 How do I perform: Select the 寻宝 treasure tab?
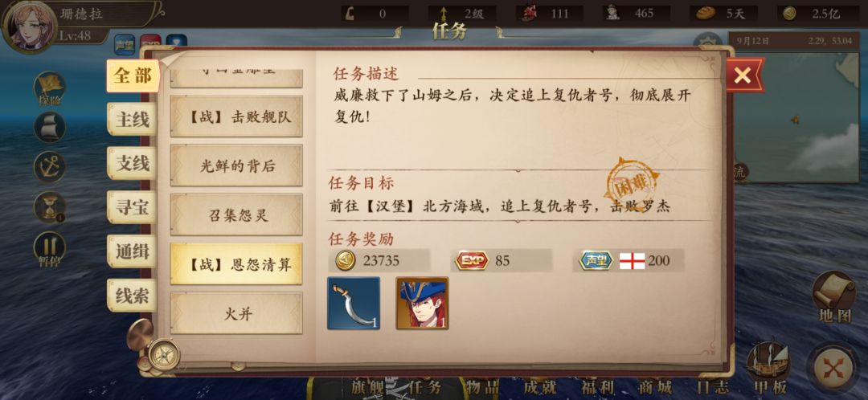pyautogui.click(x=132, y=207)
